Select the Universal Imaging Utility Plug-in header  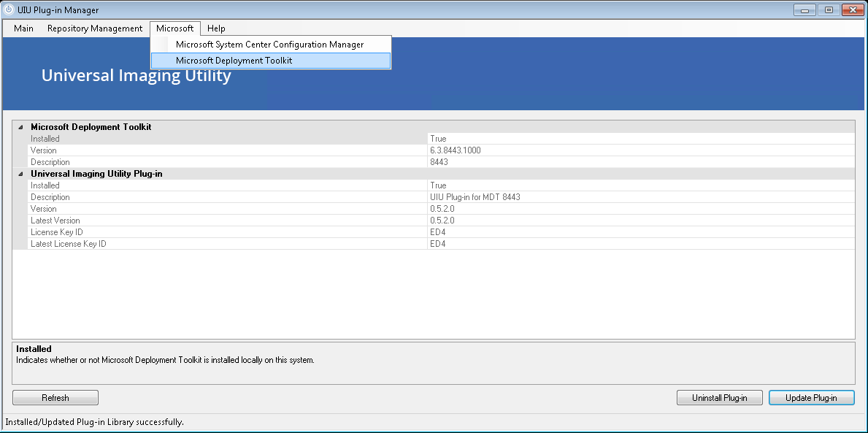pyautogui.click(x=96, y=174)
